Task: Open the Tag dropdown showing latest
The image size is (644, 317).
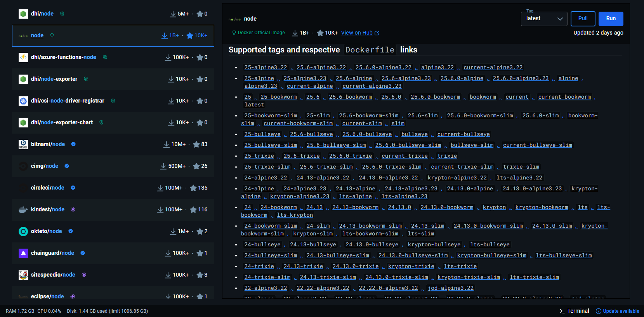Action: pos(544,19)
